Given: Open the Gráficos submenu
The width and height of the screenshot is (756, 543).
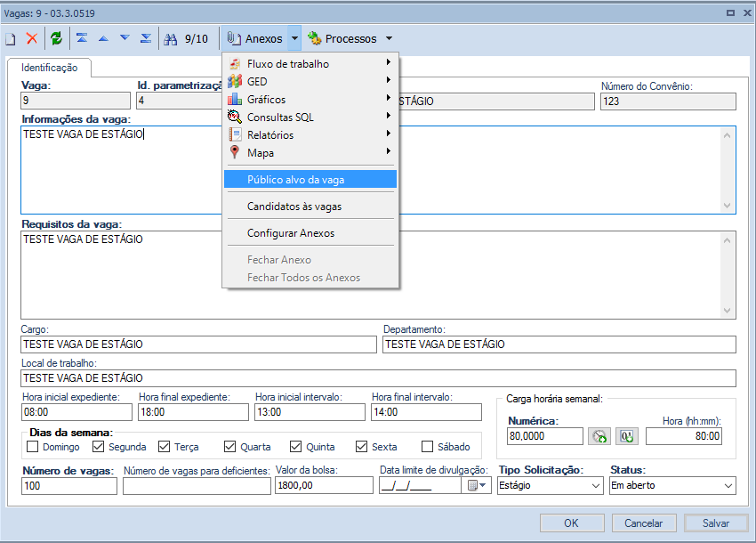Looking at the screenshot, I should [311, 100].
